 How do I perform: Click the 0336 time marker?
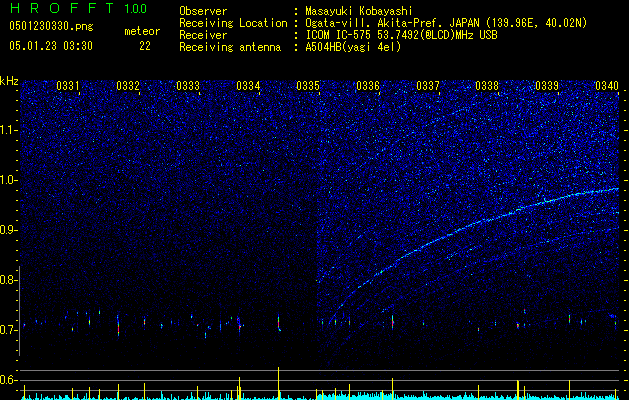368,85
